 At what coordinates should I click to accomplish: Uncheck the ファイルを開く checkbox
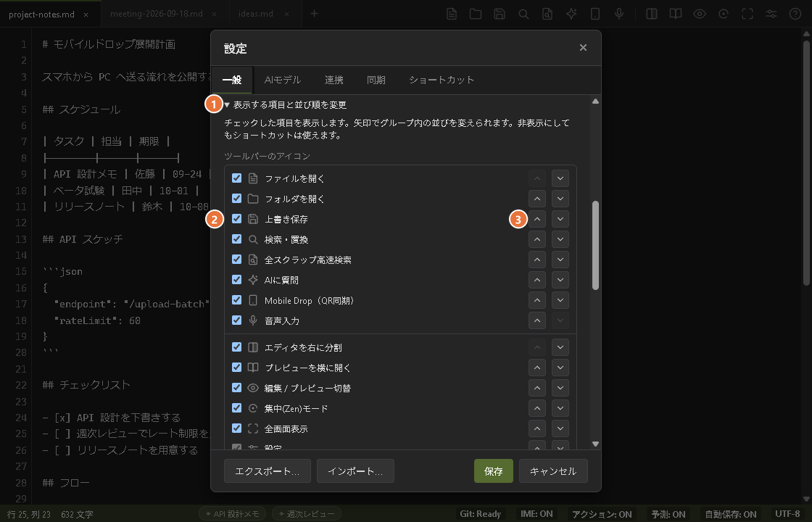236,178
